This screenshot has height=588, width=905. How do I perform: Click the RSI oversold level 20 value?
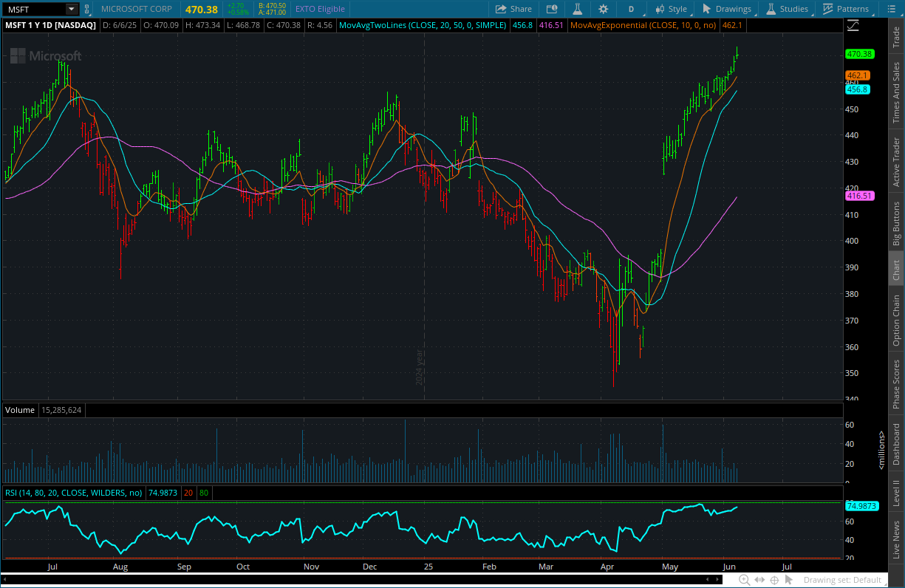click(x=188, y=493)
